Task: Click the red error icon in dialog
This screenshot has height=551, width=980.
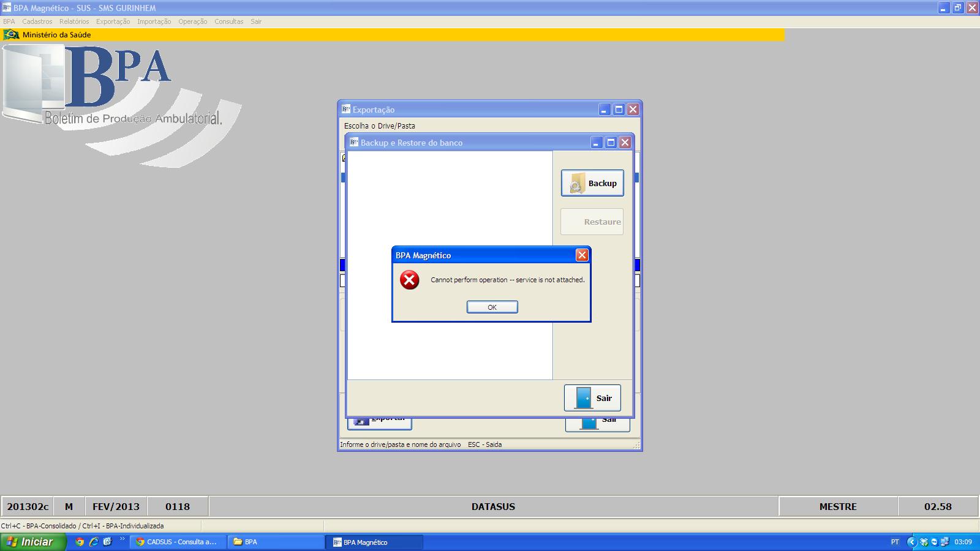Action: pos(409,280)
